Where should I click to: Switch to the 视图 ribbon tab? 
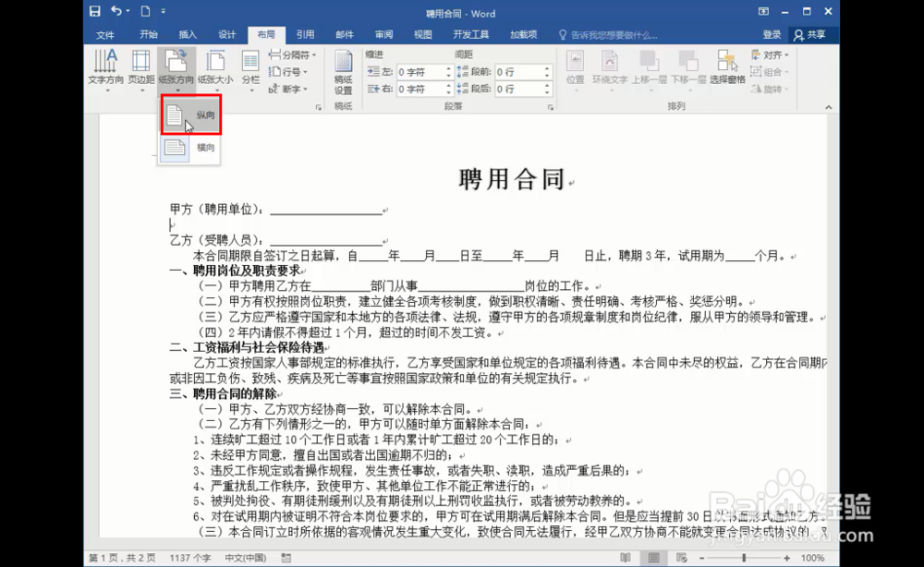pyautogui.click(x=422, y=34)
